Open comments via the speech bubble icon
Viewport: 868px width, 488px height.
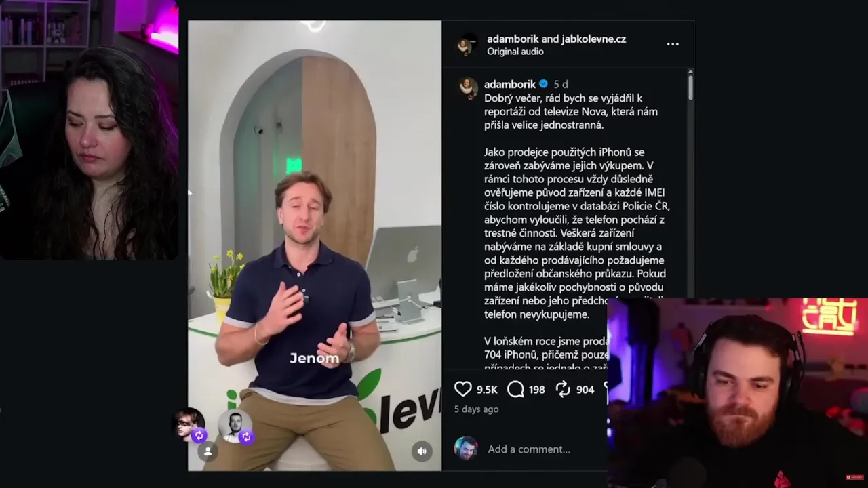point(515,389)
